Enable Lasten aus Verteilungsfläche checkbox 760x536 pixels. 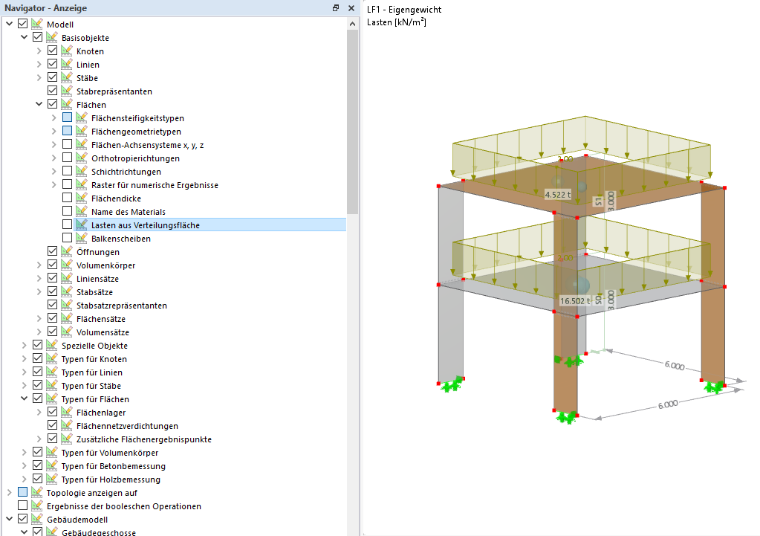[67, 224]
